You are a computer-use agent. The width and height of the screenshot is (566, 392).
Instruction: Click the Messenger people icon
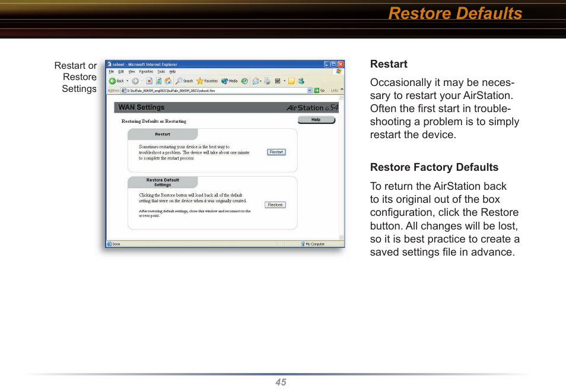301,81
